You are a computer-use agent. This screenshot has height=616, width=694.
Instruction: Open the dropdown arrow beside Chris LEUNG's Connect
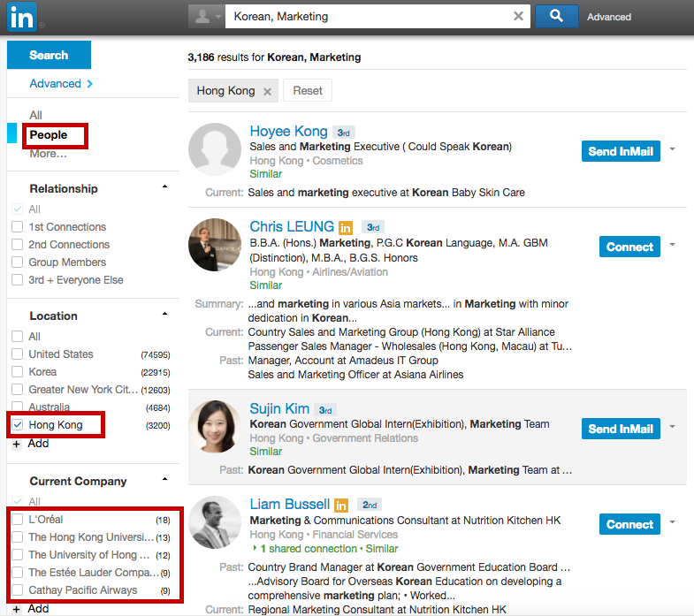pyautogui.click(x=672, y=245)
